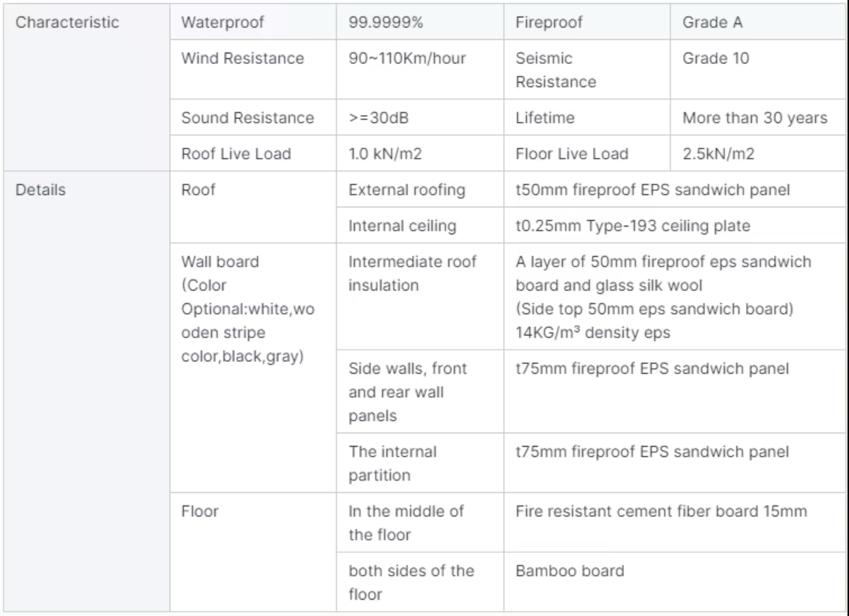Click the Wall board color options cell
This screenshot has height=616, width=849.
(253, 367)
